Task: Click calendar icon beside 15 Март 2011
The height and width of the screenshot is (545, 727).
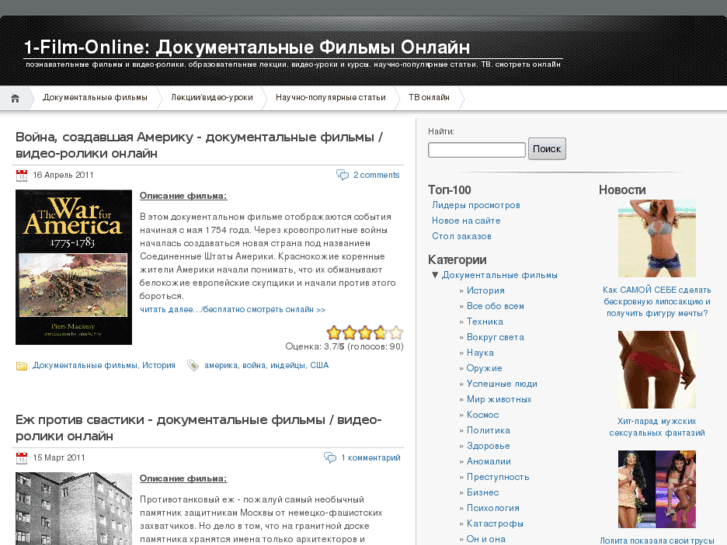Action: click(21, 458)
